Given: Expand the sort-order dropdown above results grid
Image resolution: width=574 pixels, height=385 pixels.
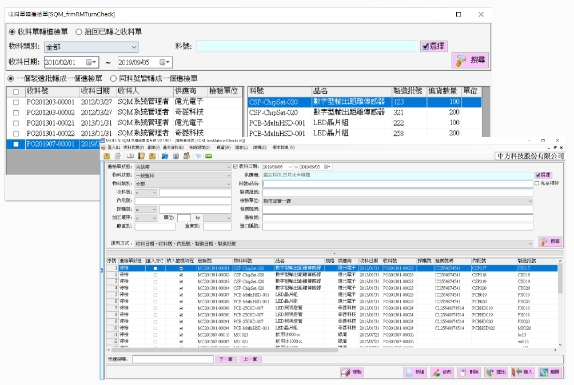Looking at the screenshot, I should pos(333,243).
